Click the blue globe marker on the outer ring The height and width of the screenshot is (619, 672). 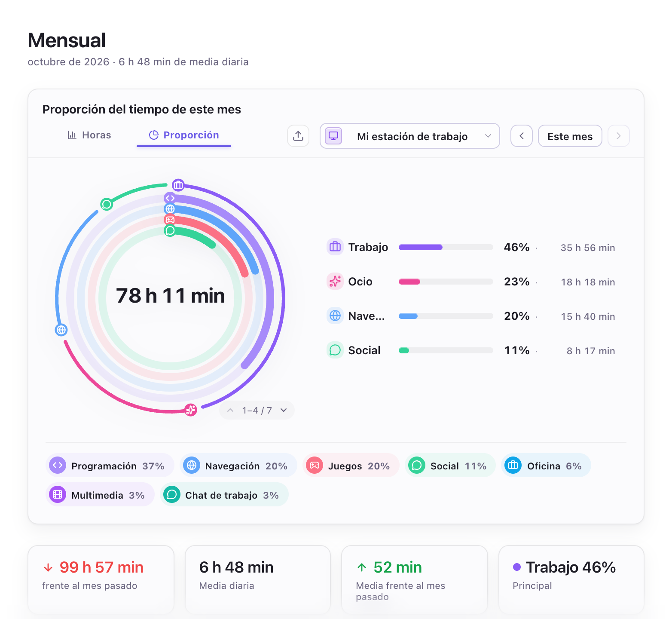pos(61,330)
